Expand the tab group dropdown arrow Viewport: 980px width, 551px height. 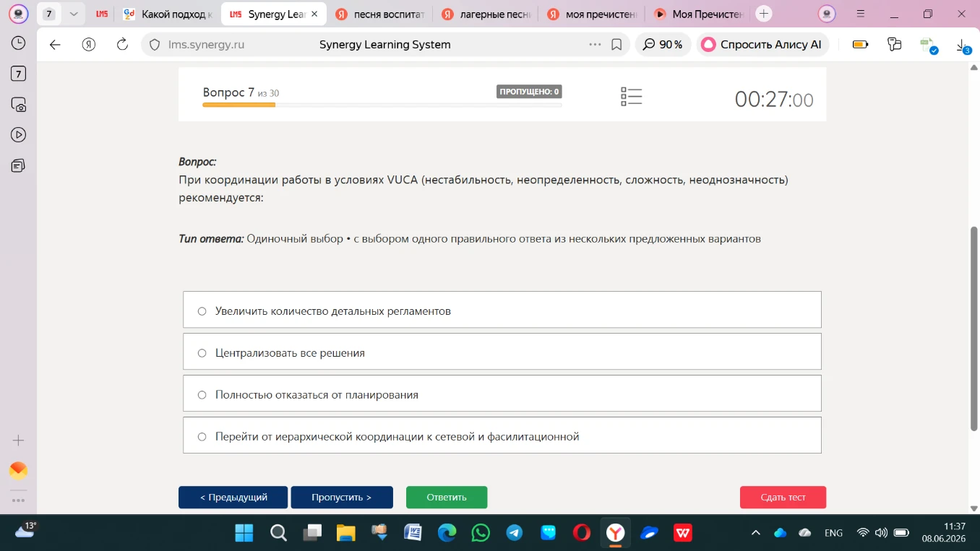coord(74,14)
